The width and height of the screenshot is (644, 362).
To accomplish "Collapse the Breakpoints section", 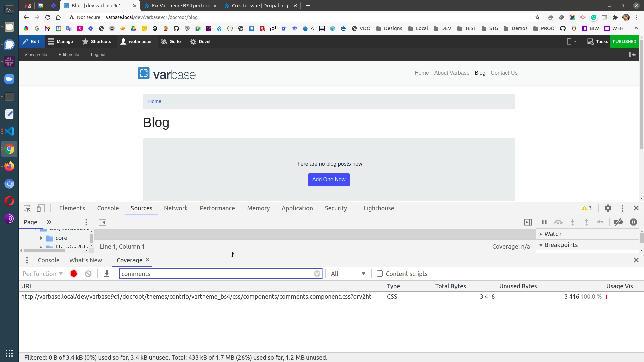I will pos(541,245).
